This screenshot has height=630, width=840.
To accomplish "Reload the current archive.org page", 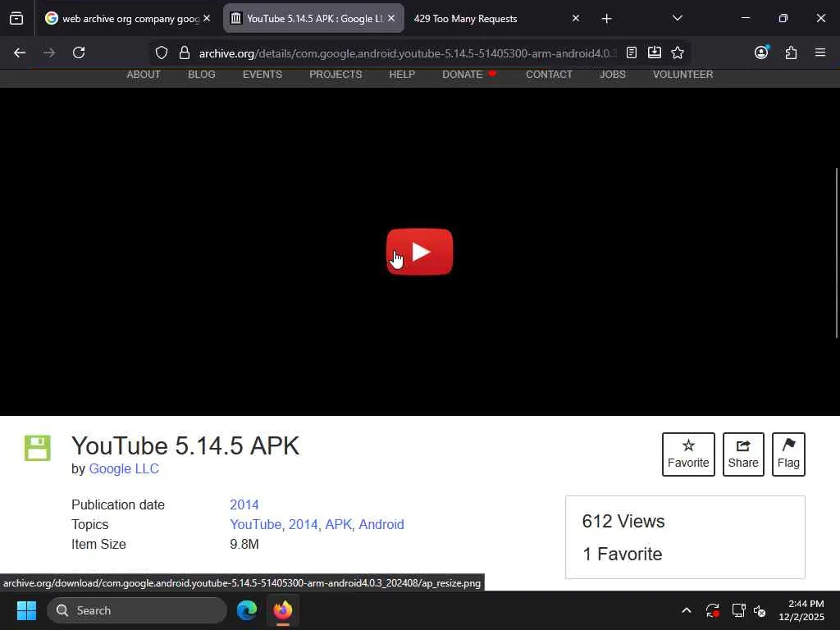I will click(x=79, y=52).
